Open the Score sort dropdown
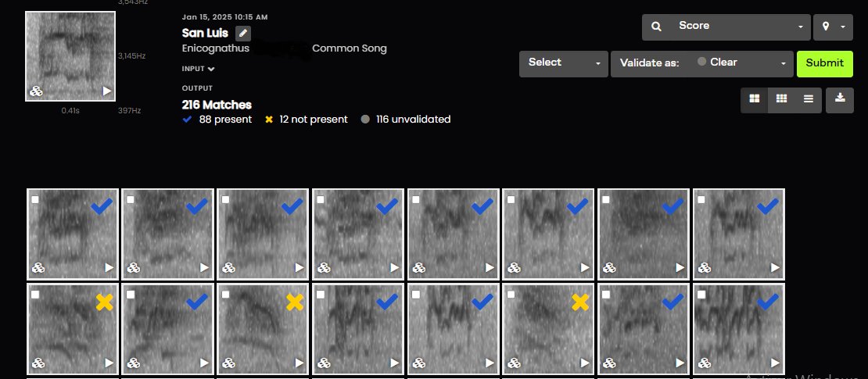 pos(726,27)
